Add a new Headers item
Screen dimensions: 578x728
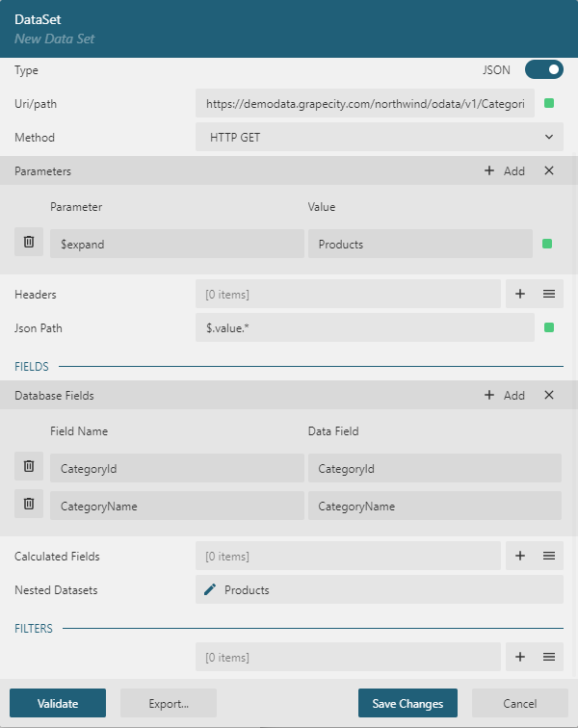pos(520,295)
